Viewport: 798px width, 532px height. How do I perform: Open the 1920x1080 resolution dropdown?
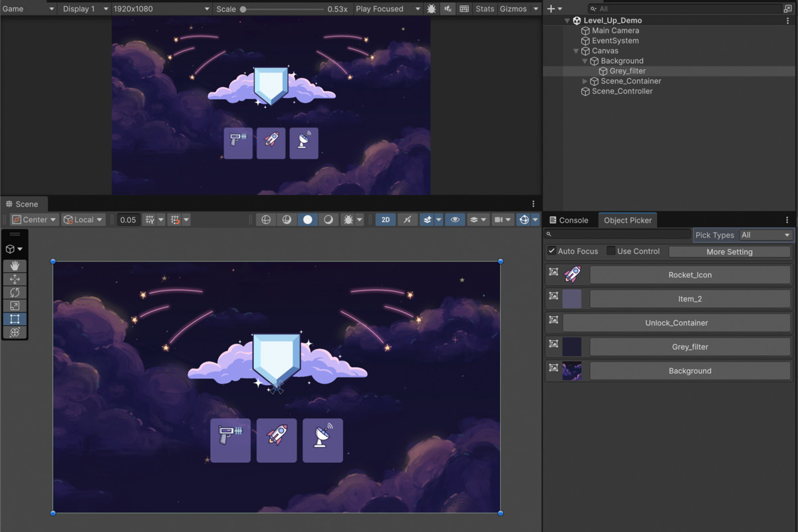[x=161, y=9]
